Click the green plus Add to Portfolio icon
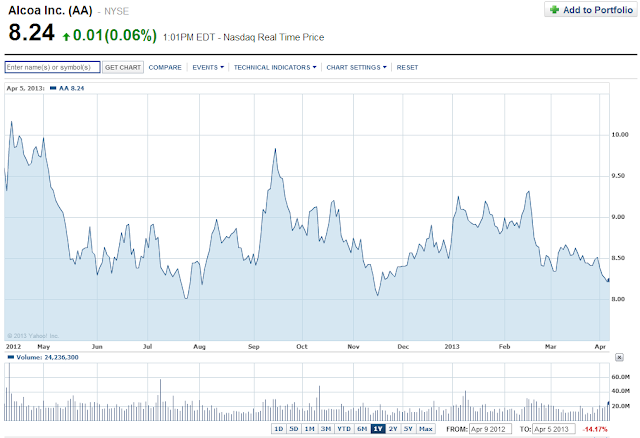 tap(554, 10)
